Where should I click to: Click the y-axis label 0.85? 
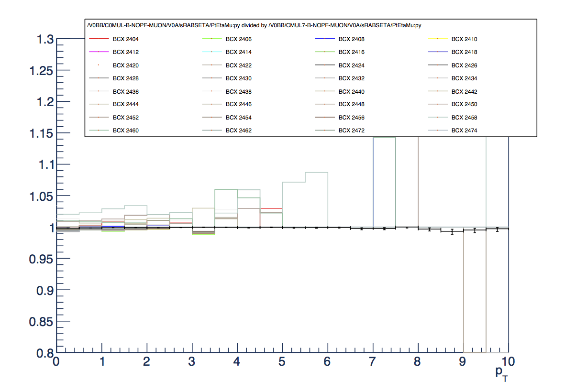click(42, 322)
